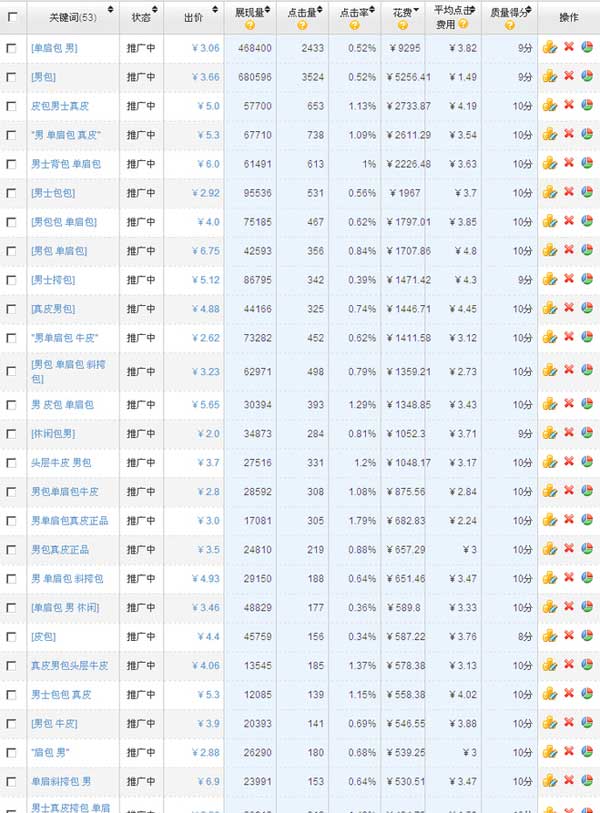600x813 pixels.
Task: Open keyword link 男士背包 单肩包
Action: point(66,164)
